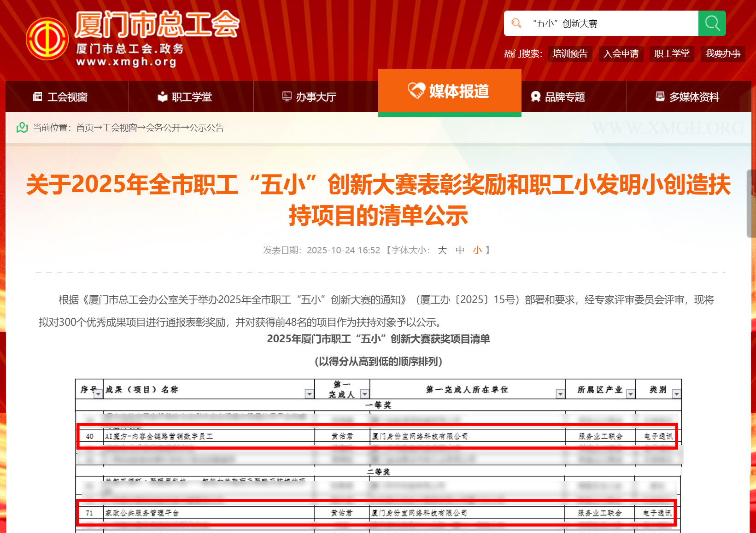Expand the 成果（项目）名称 column filter
Image resolution: width=756 pixels, height=533 pixels.
pyautogui.click(x=309, y=394)
